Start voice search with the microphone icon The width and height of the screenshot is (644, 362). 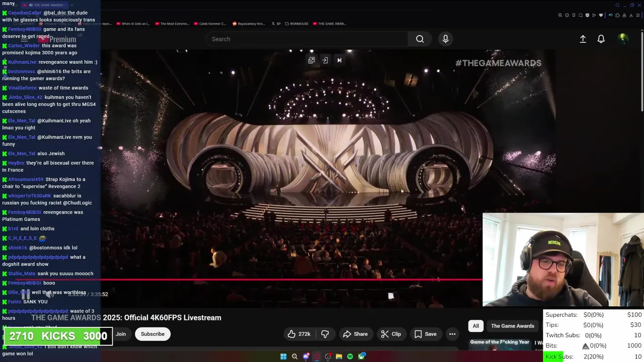445,39
